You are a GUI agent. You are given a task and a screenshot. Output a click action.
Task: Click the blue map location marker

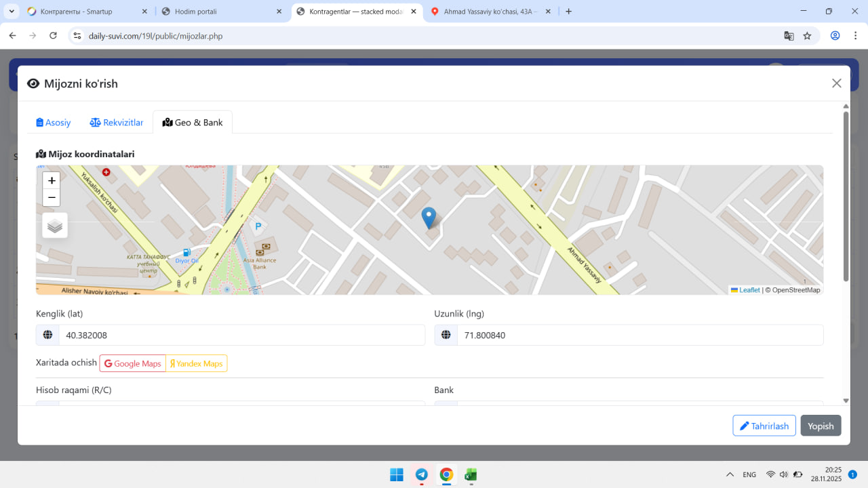tap(429, 218)
